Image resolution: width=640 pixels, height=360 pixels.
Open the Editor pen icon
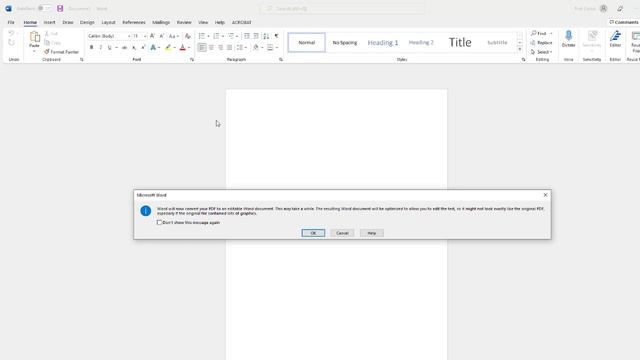click(615, 36)
